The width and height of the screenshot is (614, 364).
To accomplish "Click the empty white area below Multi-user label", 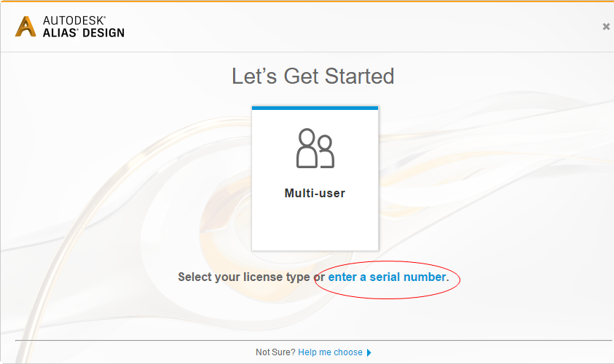I will [x=315, y=226].
